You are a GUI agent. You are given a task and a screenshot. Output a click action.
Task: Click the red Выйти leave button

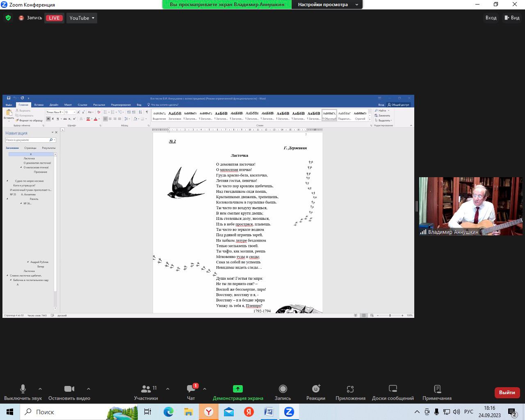pos(507,392)
